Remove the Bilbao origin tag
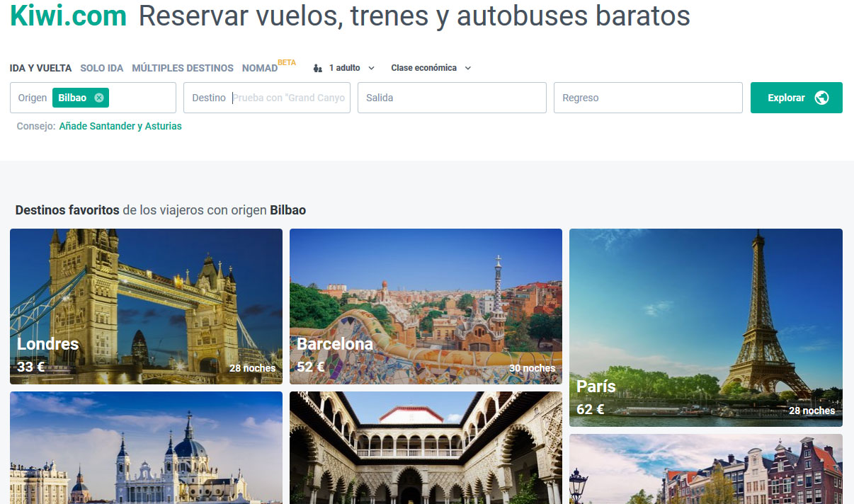The image size is (854, 504). tap(99, 98)
